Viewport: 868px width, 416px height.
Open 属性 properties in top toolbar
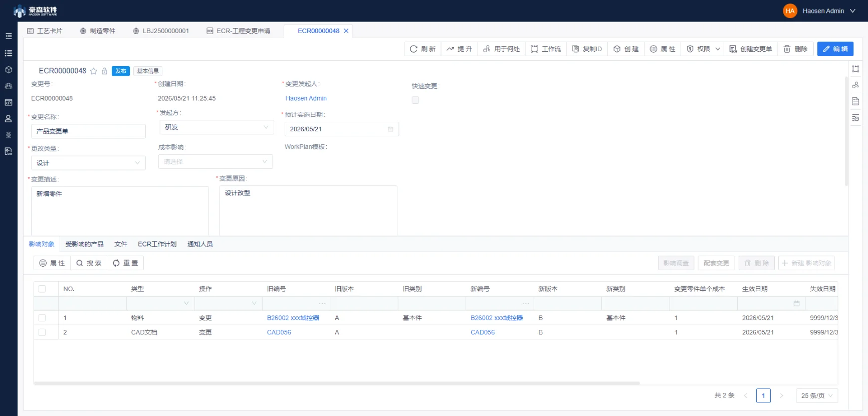pyautogui.click(x=663, y=49)
